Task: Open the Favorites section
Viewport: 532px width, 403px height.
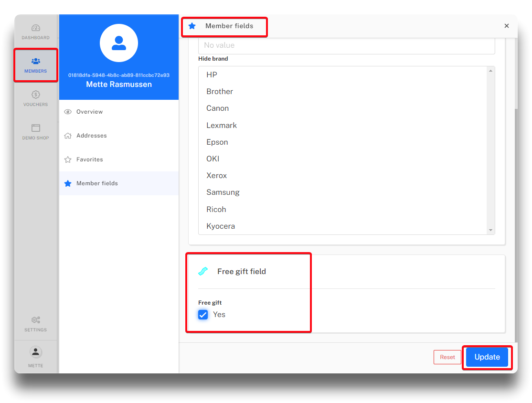Action: (x=89, y=159)
